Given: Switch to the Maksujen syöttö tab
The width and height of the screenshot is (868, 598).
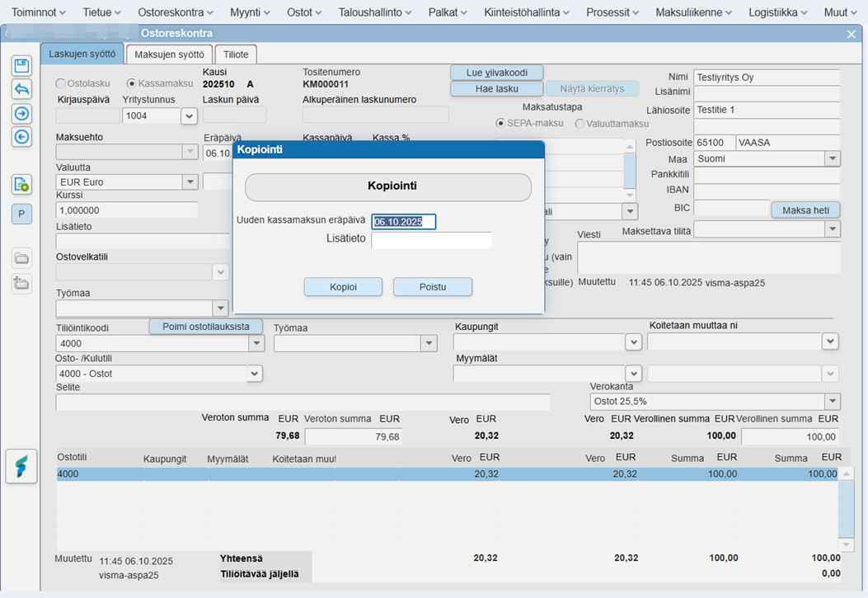Looking at the screenshot, I should click(x=169, y=54).
